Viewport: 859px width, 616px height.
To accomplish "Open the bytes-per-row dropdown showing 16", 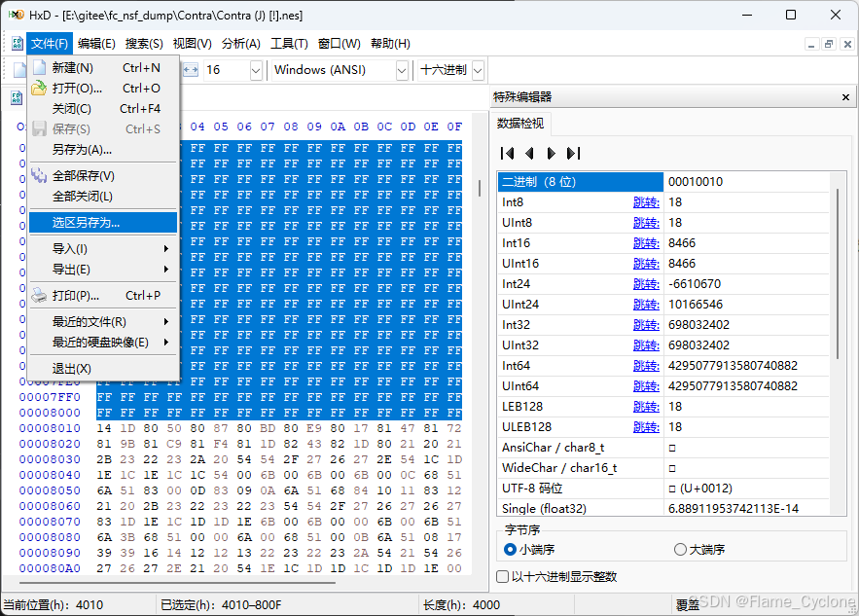I will [x=255, y=70].
